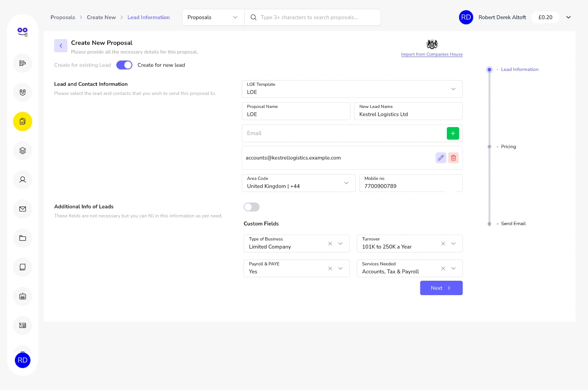Image resolution: width=588 pixels, height=390 pixels.
Task: Open the folder icon in sidebar
Action: pyautogui.click(x=23, y=238)
